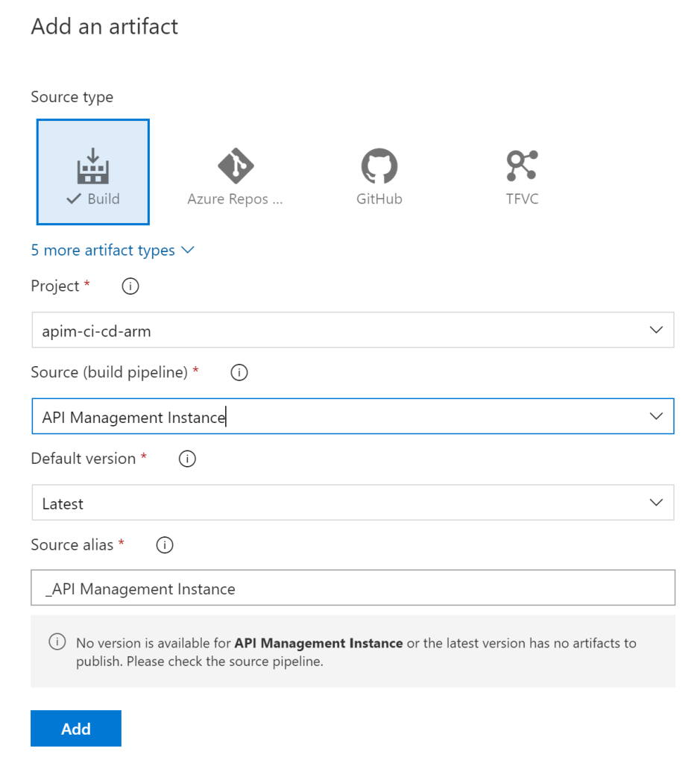Click the TFVC label text
This screenshot has width=700, height=763.
click(x=522, y=199)
